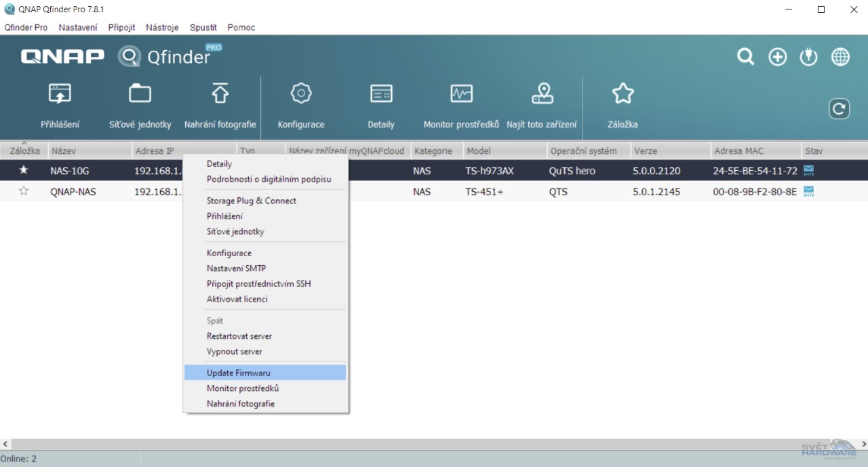Screen dimensions: 868x467
Task: Unstar the NAS-10G bookmark
Action: click(x=23, y=170)
